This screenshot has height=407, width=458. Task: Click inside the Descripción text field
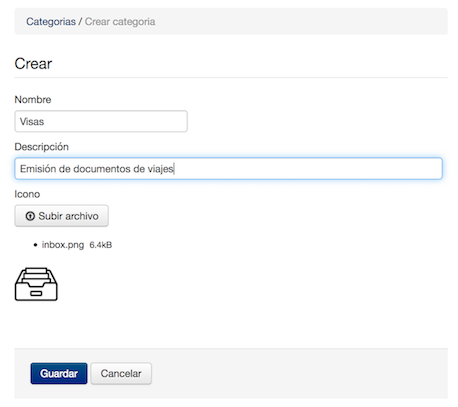[x=228, y=169]
